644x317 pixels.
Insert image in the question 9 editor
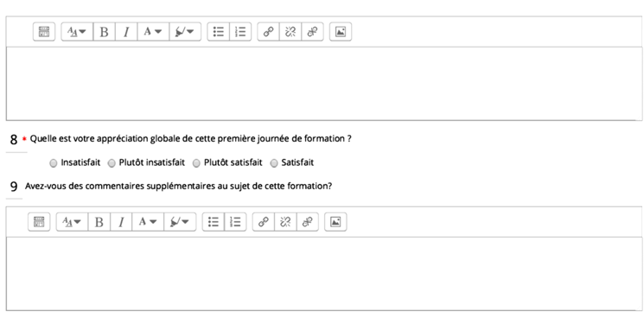coord(335,222)
